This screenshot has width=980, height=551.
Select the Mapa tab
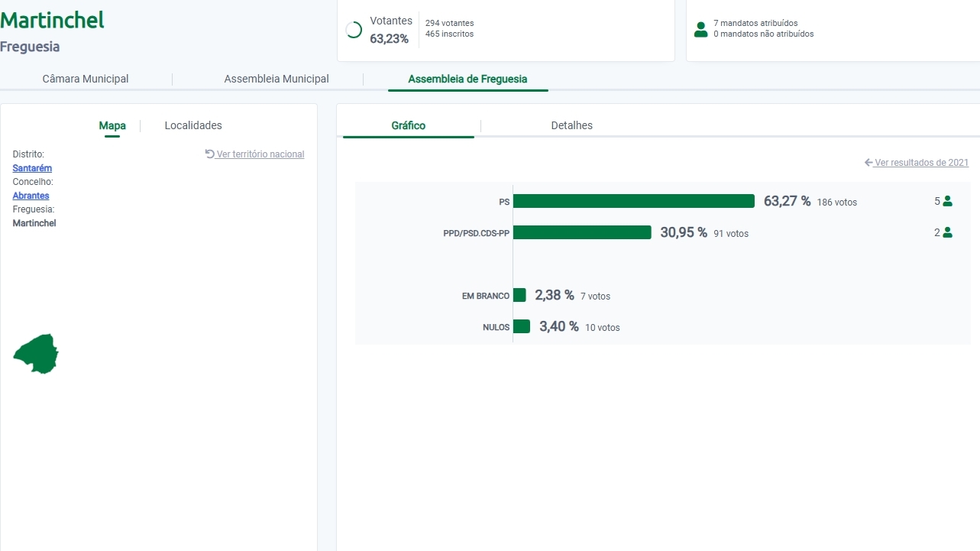112,125
